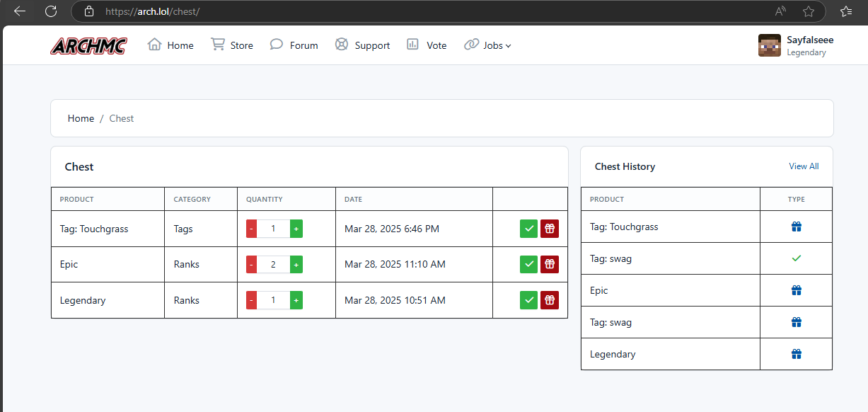Decrease Epic quantity with minus button
Screen dimensions: 868x412
[251, 264]
